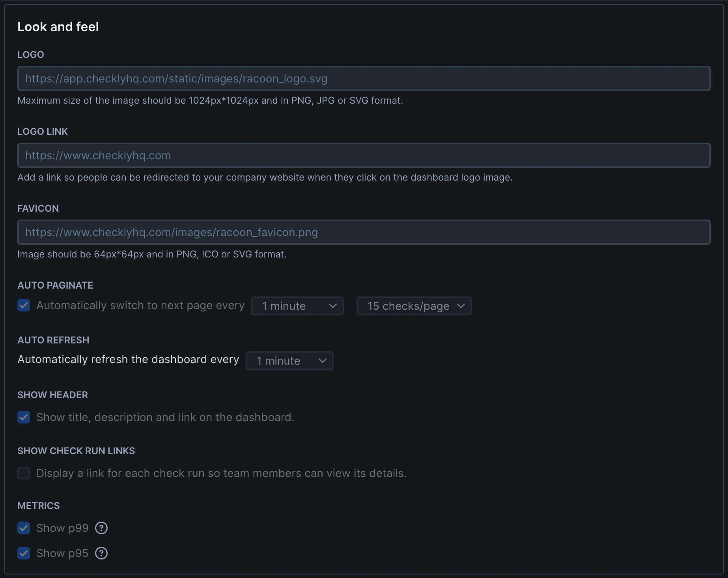Image resolution: width=728 pixels, height=578 pixels.
Task: Click the Look and feel heading
Action: pyautogui.click(x=58, y=26)
